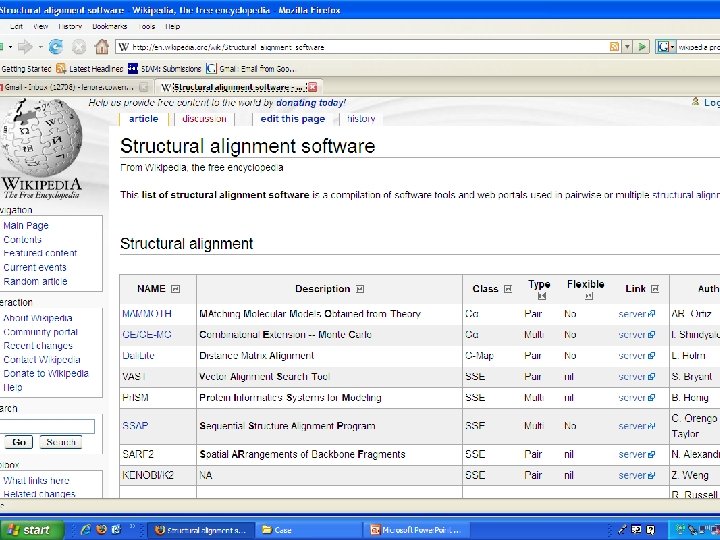Select the article tab
Image resolution: width=720 pixels, height=540 pixels.
(x=143, y=119)
